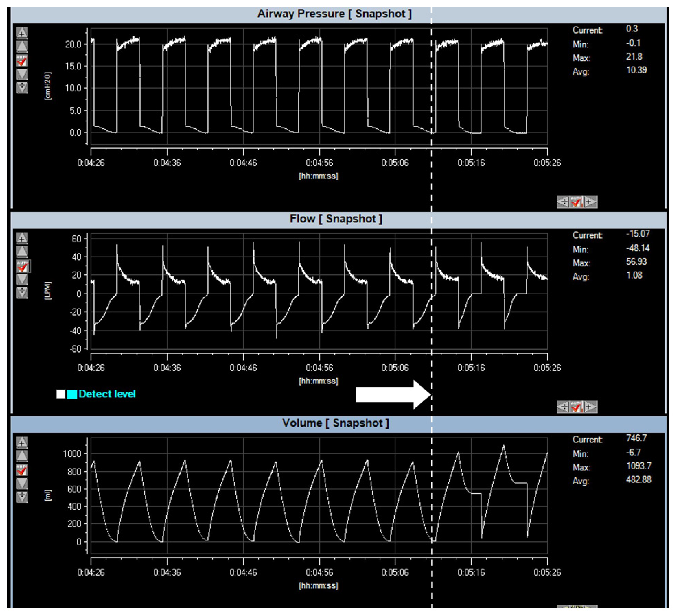Select the Airway Pressure [ Snapshot ] title bar

[x=334, y=14]
